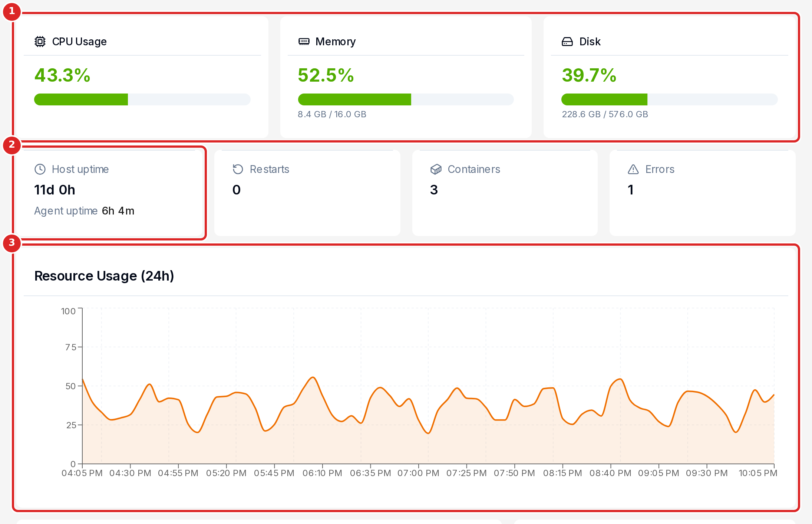The image size is (812, 524).
Task: Click the Host uptime label
Action: (x=80, y=169)
